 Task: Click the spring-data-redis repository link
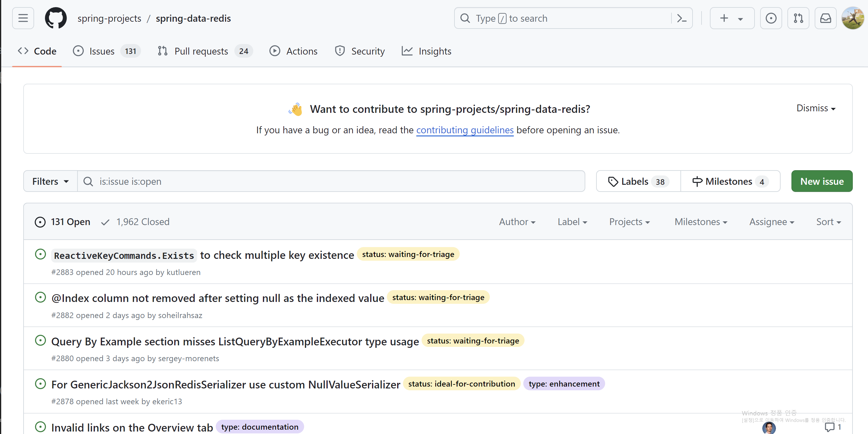click(x=193, y=18)
